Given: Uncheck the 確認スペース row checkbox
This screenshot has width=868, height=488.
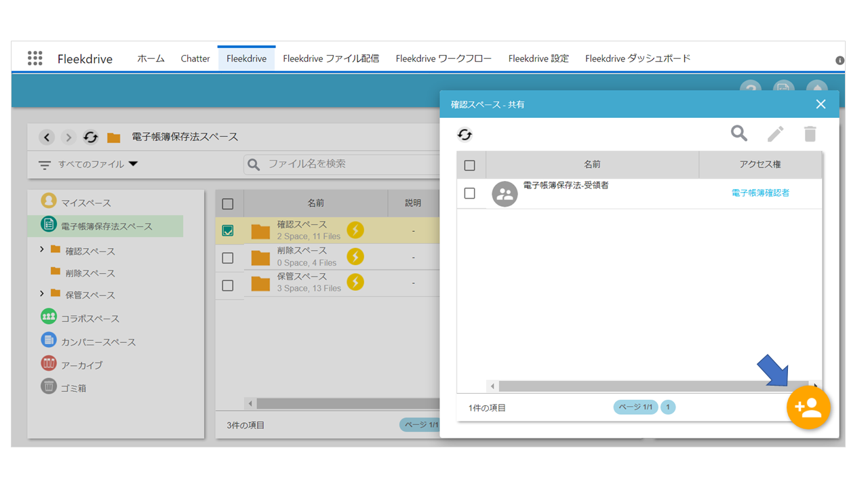Looking at the screenshot, I should [228, 230].
